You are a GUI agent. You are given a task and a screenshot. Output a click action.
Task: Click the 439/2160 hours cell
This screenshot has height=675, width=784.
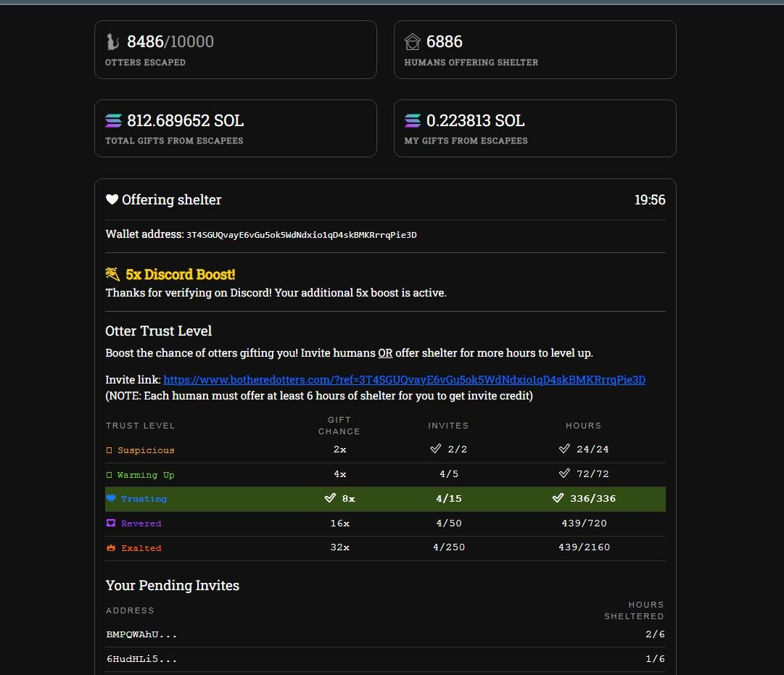point(584,547)
